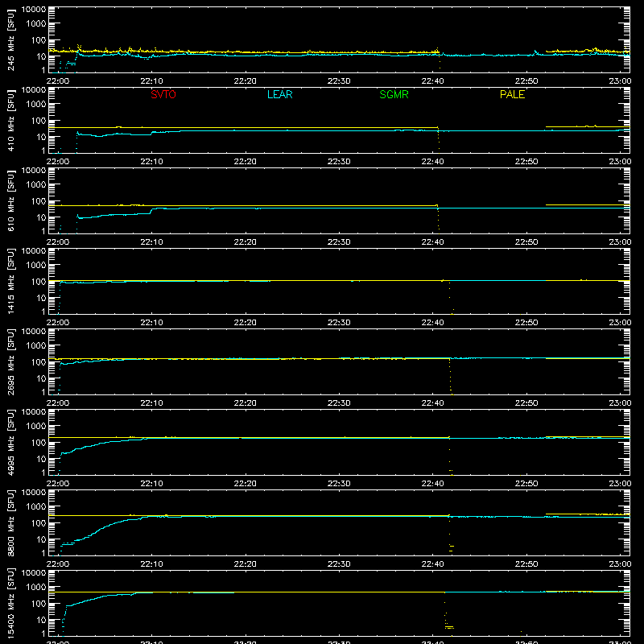644x644 pixels.
Task: Click 22:30 time label under 8800 MHz plot
Action: click(x=339, y=564)
